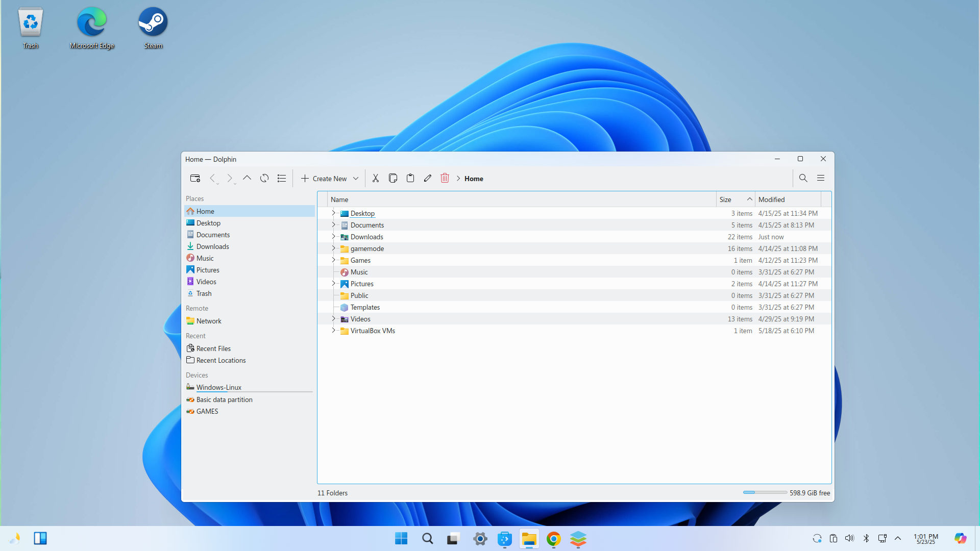Expand the Videos folder in file list

[334, 319]
